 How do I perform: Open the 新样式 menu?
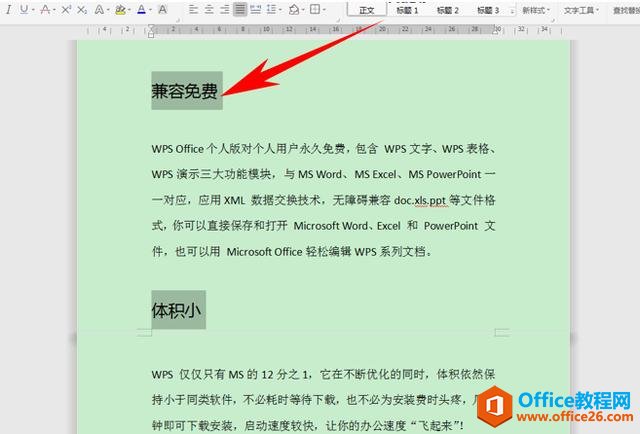(x=536, y=10)
